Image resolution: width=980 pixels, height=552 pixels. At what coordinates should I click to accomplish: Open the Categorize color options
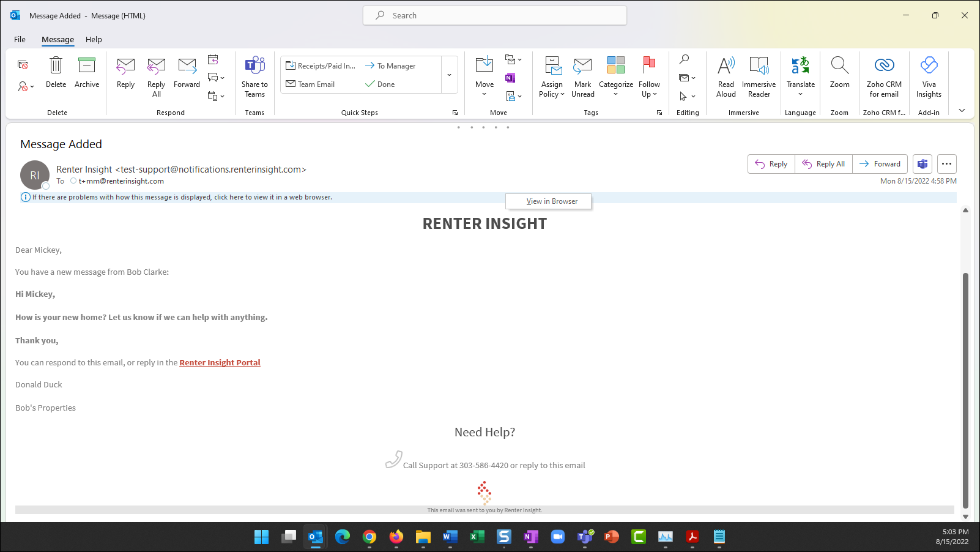[x=616, y=76]
